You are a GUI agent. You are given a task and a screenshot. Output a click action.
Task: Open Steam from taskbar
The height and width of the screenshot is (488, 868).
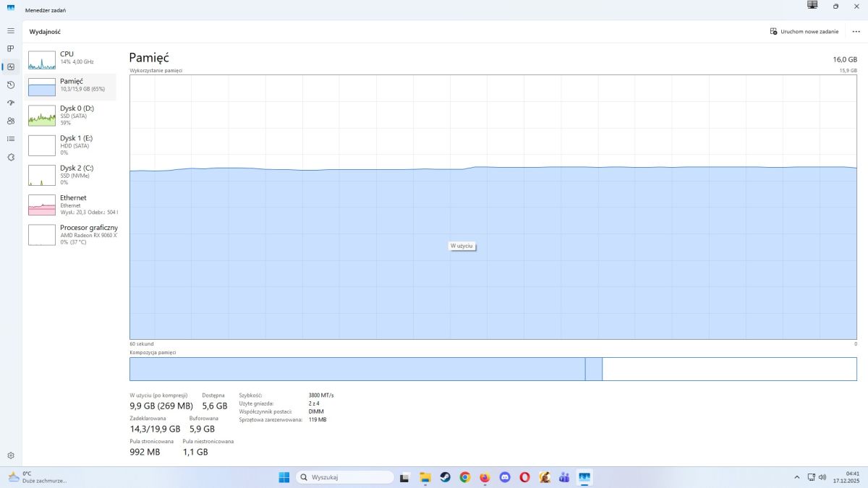pos(445,477)
